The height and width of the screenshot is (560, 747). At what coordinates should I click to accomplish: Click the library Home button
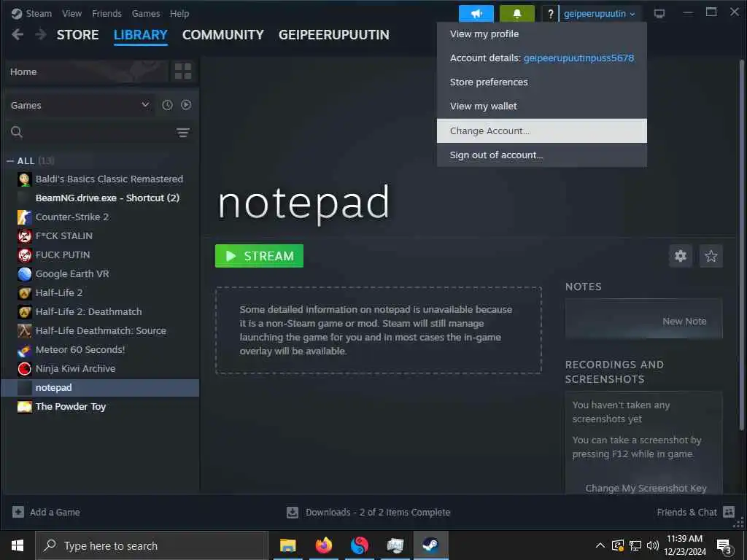coord(87,71)
